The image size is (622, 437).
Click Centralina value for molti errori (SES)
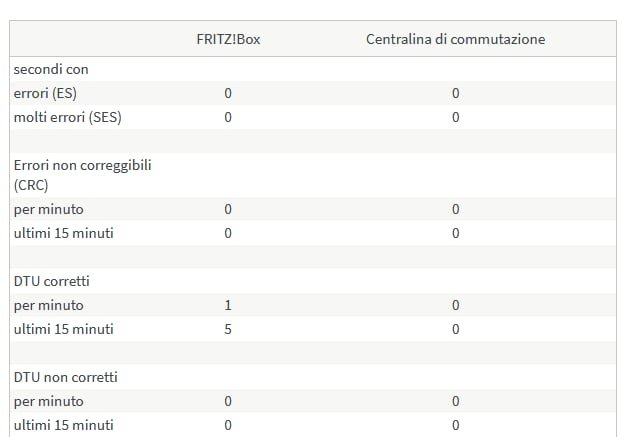pos(455,117)
